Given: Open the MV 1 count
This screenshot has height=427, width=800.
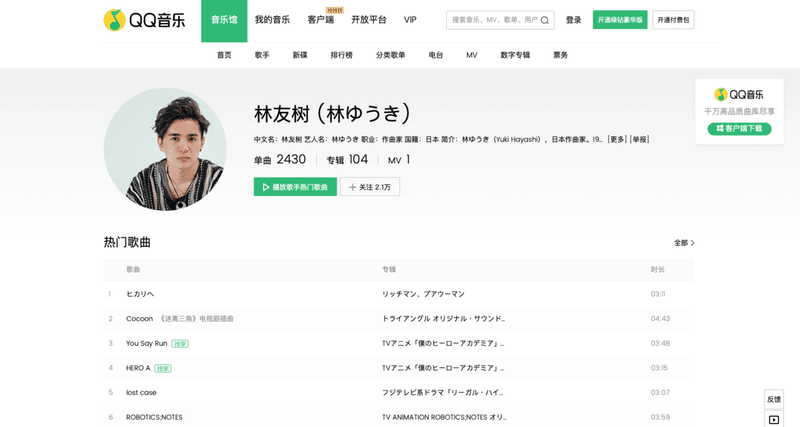Looking at the screenshot, I should (399, 160).
